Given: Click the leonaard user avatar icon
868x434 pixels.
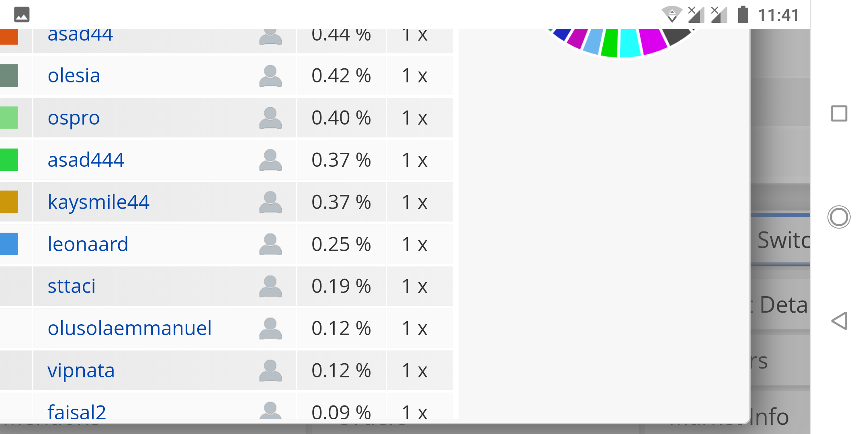Looking at the screenshot, I should coord(270,244).
